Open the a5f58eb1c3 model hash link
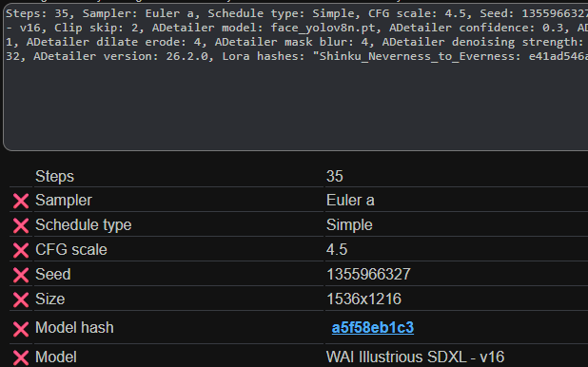The image size is (588, 367). tap(373, 328)
